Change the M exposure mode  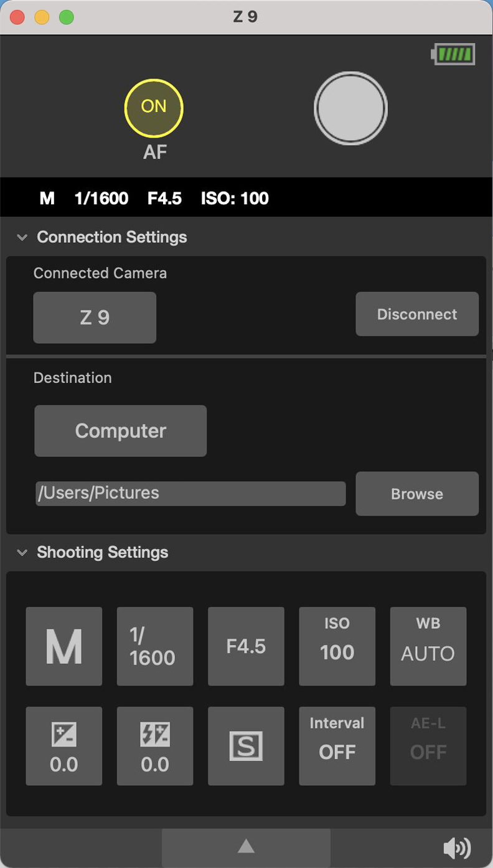point(64,646)
